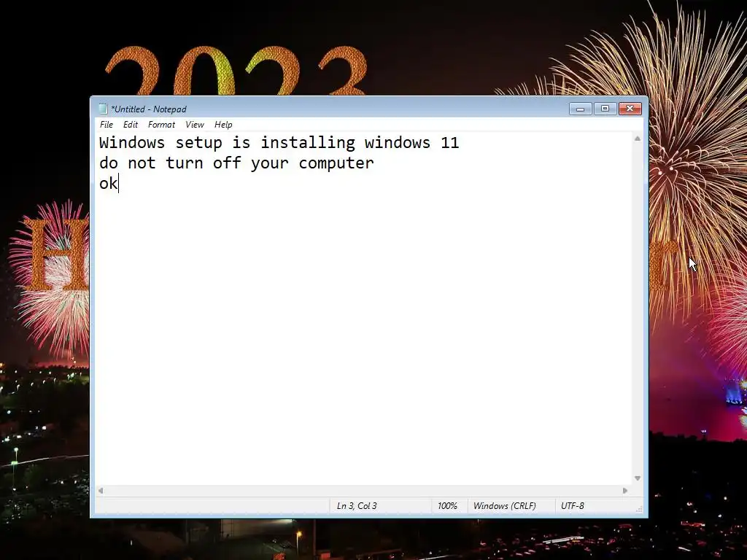Close the Notepad window

[630, 109]
